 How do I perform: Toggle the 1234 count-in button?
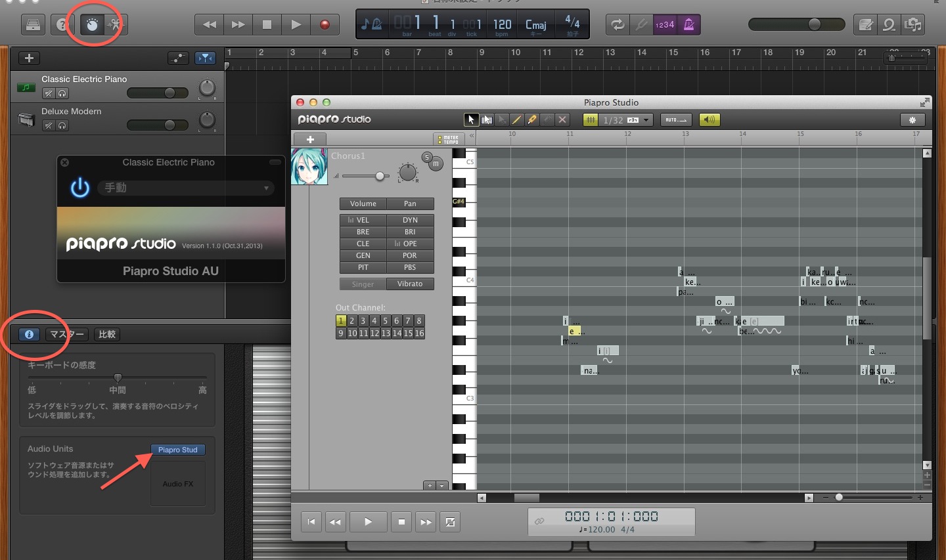(665, 25)
